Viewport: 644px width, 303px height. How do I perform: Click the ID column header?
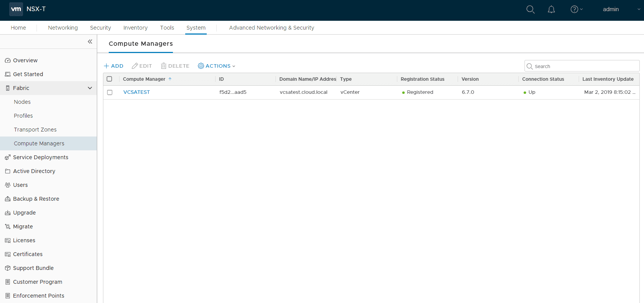pyautogui.click(x=221, y=79)
